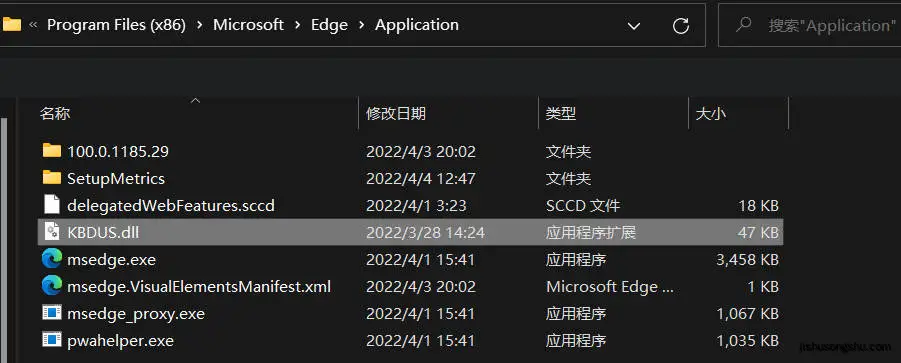Select the 100.0.1185.29 folder icon
901x363 pixels.
pyautogui.click(x=52, y=150)
